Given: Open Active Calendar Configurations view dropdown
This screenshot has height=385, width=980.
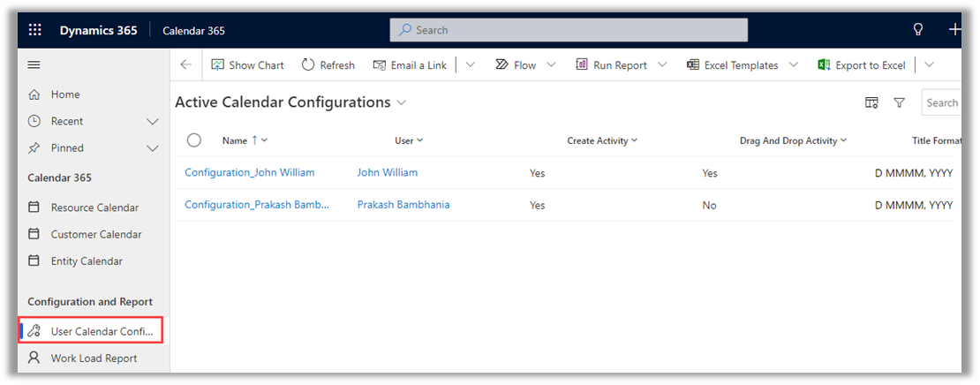Looking at the screenshot, I should click(402, 102).
